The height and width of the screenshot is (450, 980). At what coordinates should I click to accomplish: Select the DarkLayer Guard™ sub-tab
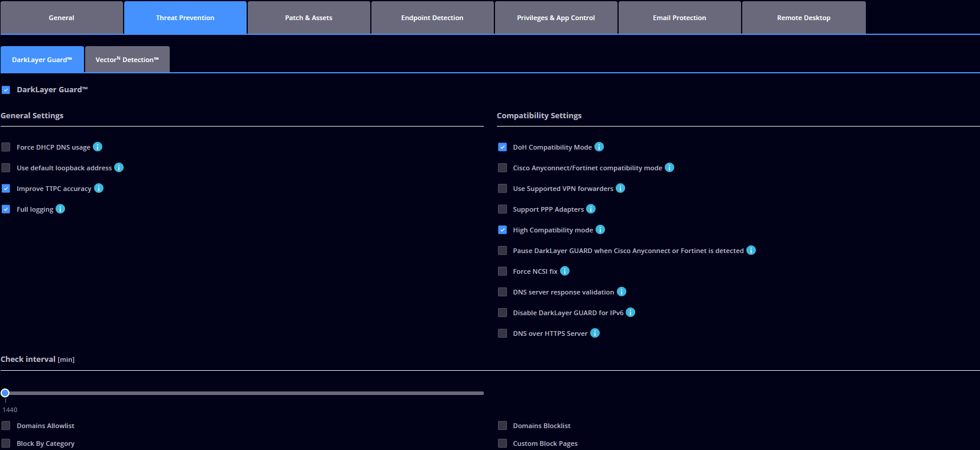click(x=42, y=59)
